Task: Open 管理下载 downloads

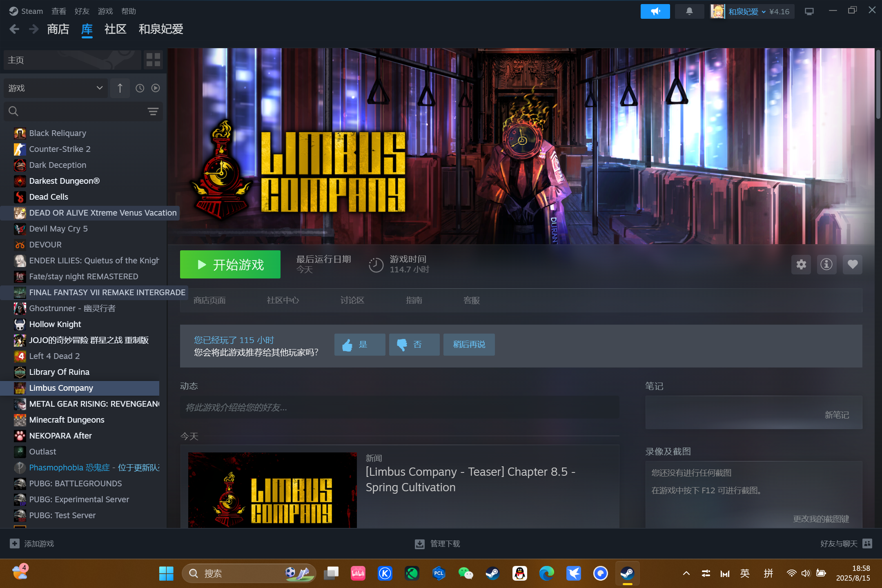Action: pos(437,544)
